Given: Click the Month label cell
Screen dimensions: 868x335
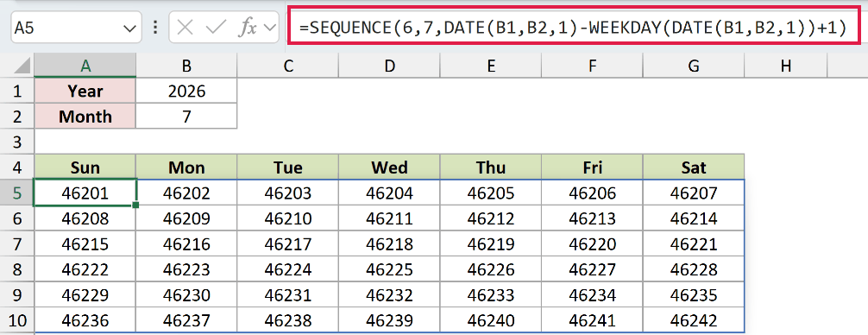Looking at the screenshot, I should (85, 117).
